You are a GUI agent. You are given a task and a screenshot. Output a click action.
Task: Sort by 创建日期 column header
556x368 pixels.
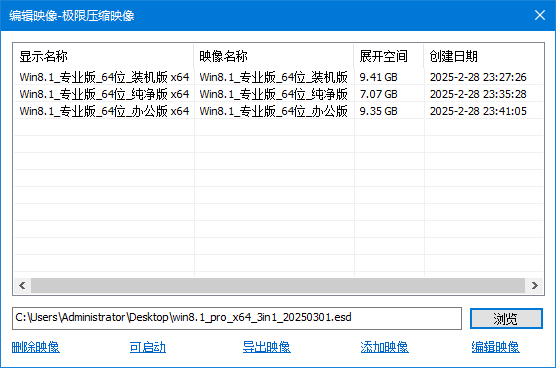(x=483, y=56)
